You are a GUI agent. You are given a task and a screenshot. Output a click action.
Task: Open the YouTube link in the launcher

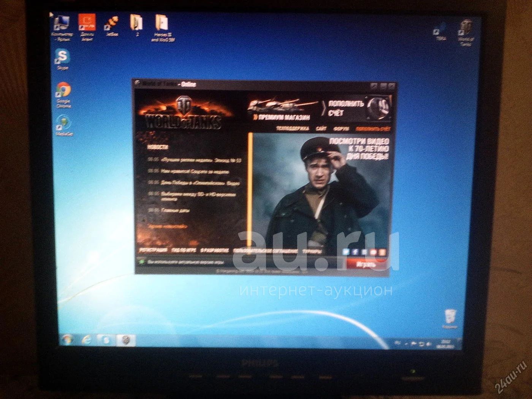(374, 252)
